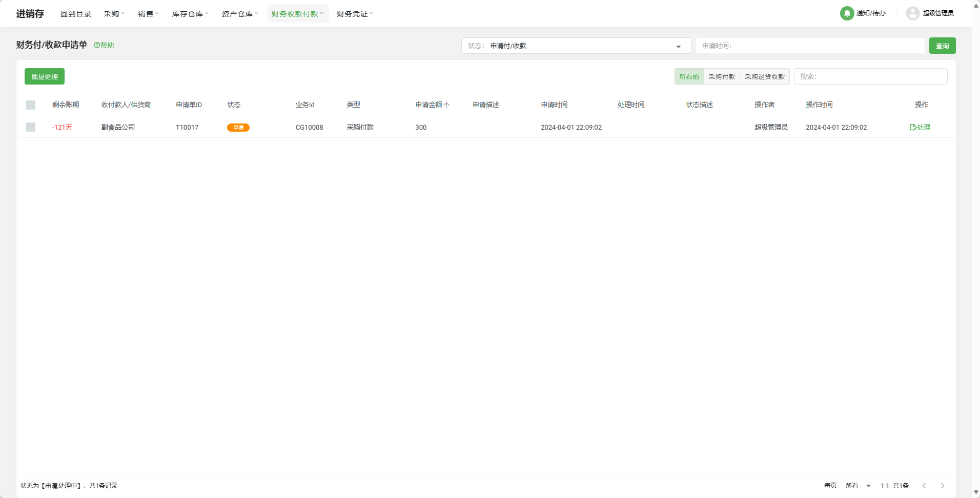Expand the 采购 menu
Screen dimensions: 980x498
click(114, 14)
